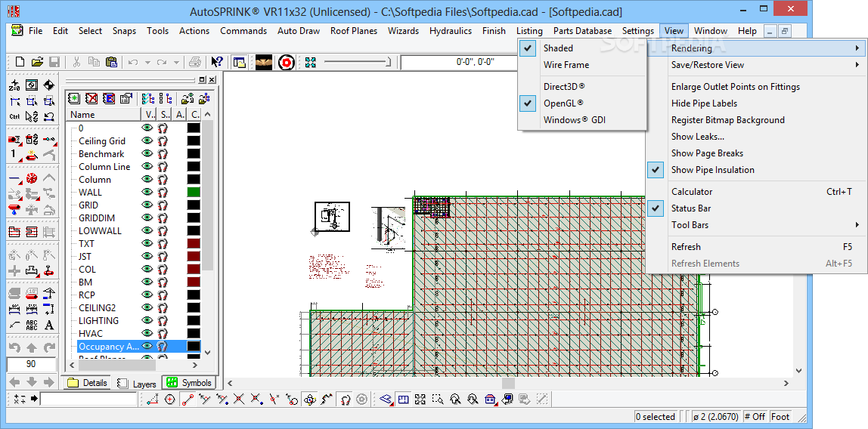The height and width of the screenshot is (429, 868).
Task: Open the Parts Database menu
Action: click(x=582, y=31)
